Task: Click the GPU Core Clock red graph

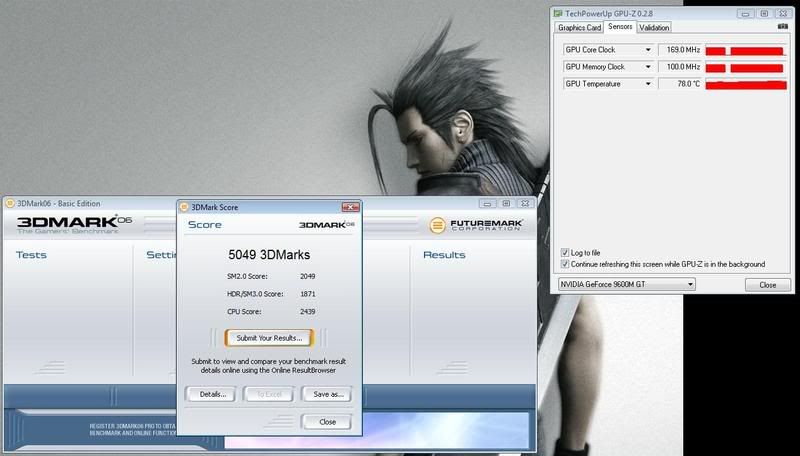Action: click(x=746, y=50)
